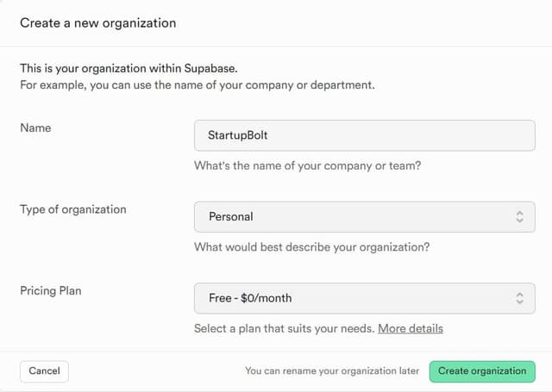The width and height of the screenshot is (552, 392).
Task: Click the best describe your organization hint
Action: 311,247
